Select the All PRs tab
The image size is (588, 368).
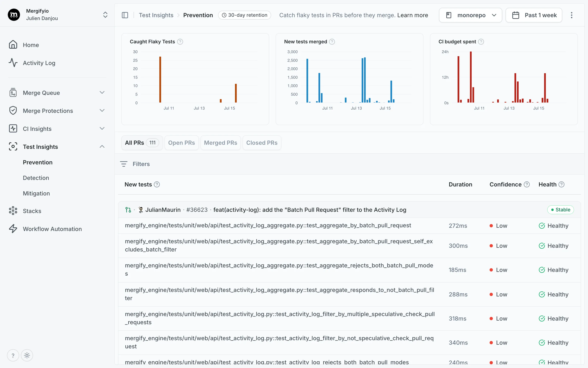pyautogui.click(x=142, y=143)
